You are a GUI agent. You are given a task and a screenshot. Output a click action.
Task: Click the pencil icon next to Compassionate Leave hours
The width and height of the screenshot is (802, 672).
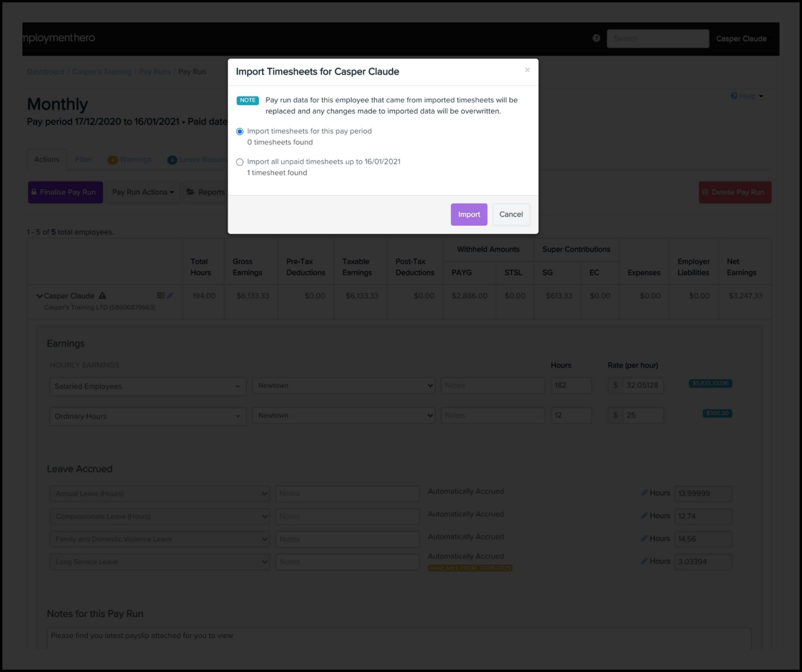point(644,516)
